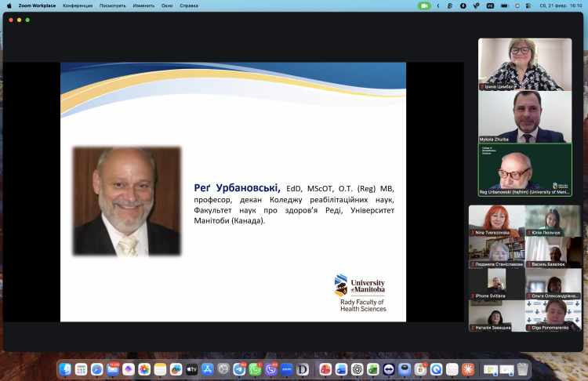The image size is (588, 381).
Task: Open the Photos app in dock
Action: (x=144, y=369)
